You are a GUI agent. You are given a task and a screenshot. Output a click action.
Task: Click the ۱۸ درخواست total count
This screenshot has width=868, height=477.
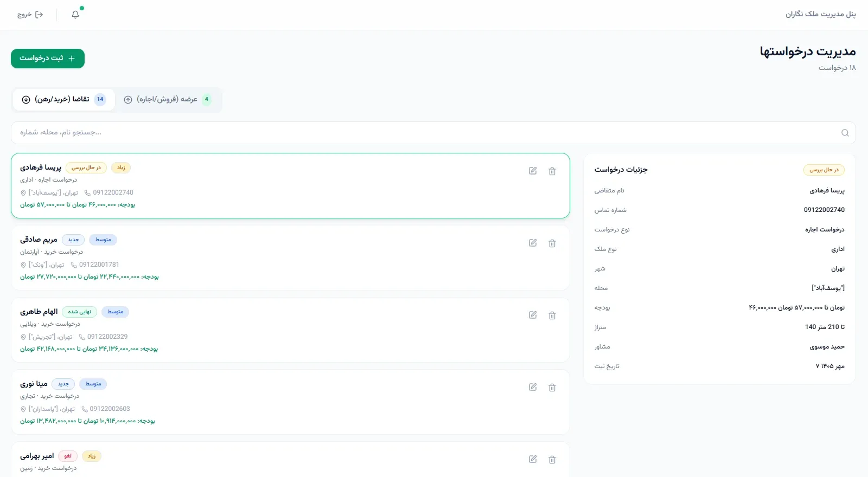pos(837,68)
